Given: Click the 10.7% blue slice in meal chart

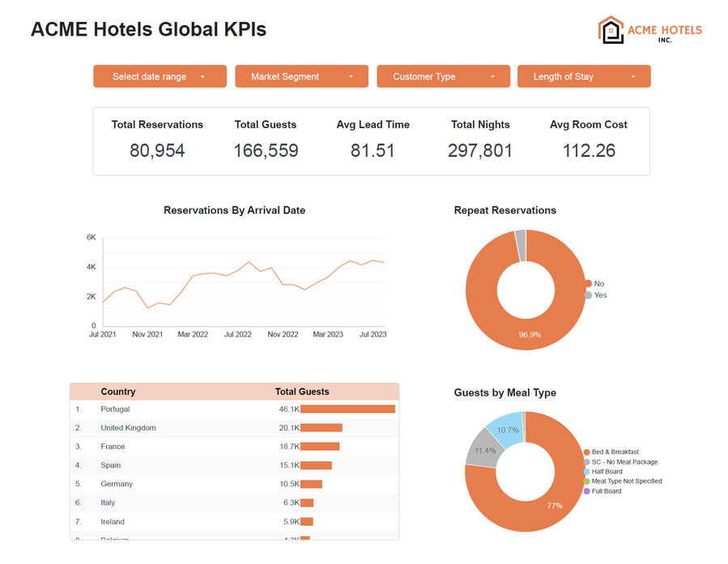Looking at the screenshot, I should pyautogui.click(x=507, y=430).
